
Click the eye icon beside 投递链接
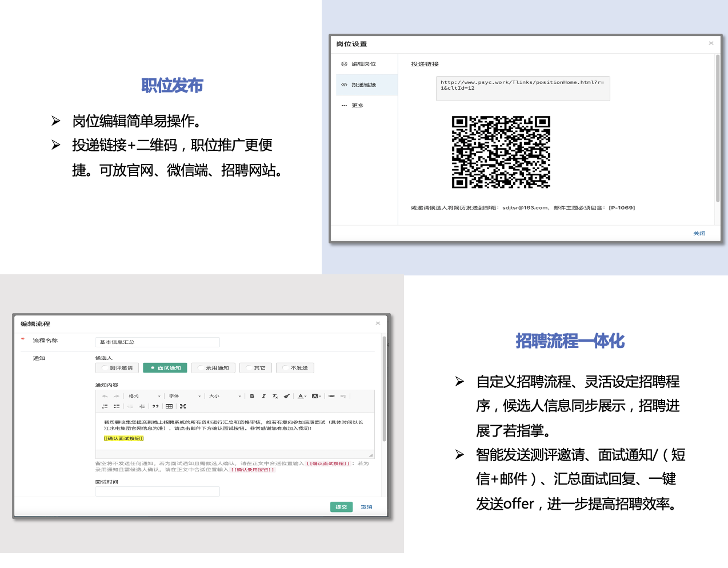coord(344,85)
